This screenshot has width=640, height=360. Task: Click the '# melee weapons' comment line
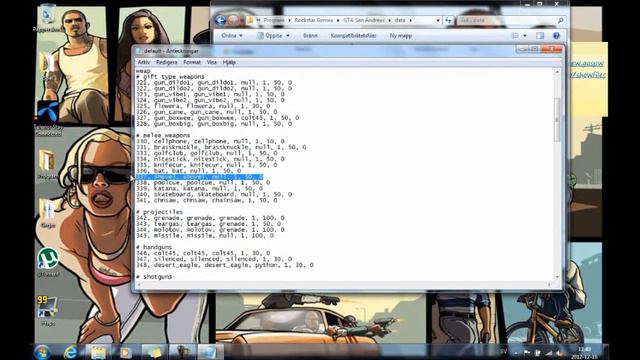coord(163,135)
